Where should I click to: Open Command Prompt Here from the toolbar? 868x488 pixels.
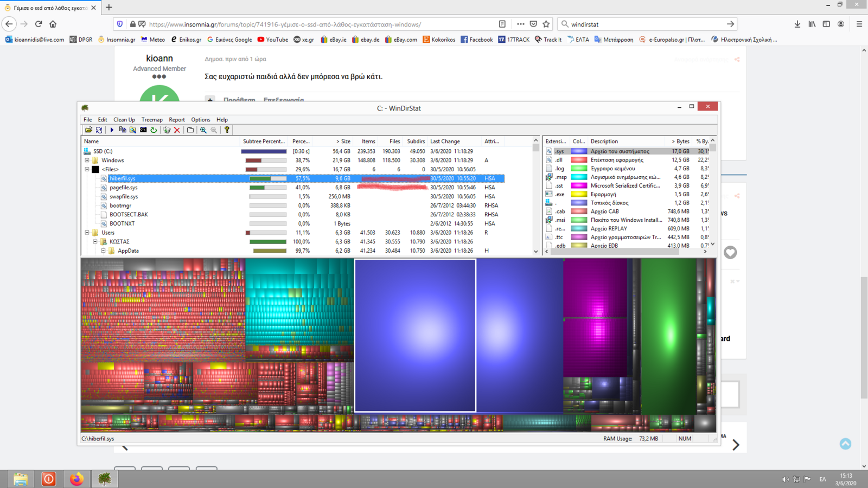pos(143,130)
